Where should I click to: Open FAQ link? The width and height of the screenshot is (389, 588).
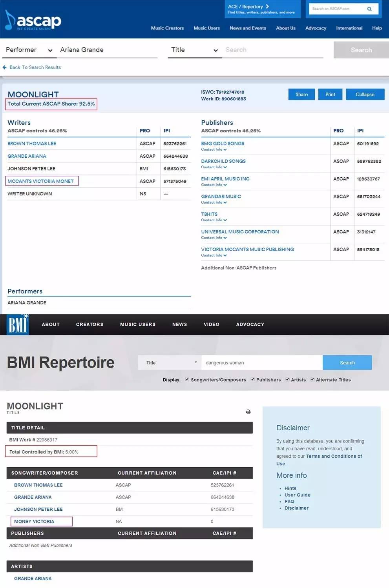coord(289,501)
